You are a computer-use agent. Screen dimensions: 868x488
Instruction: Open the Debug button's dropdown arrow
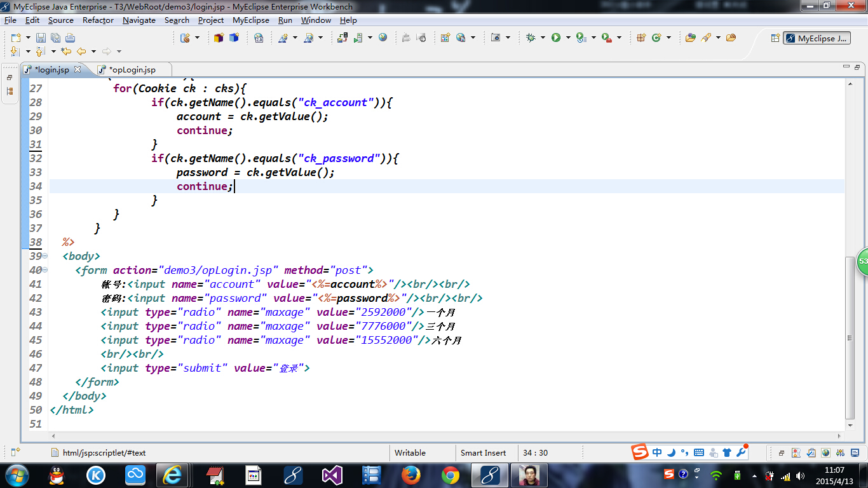pyautogui.click(x=543, y=38)
